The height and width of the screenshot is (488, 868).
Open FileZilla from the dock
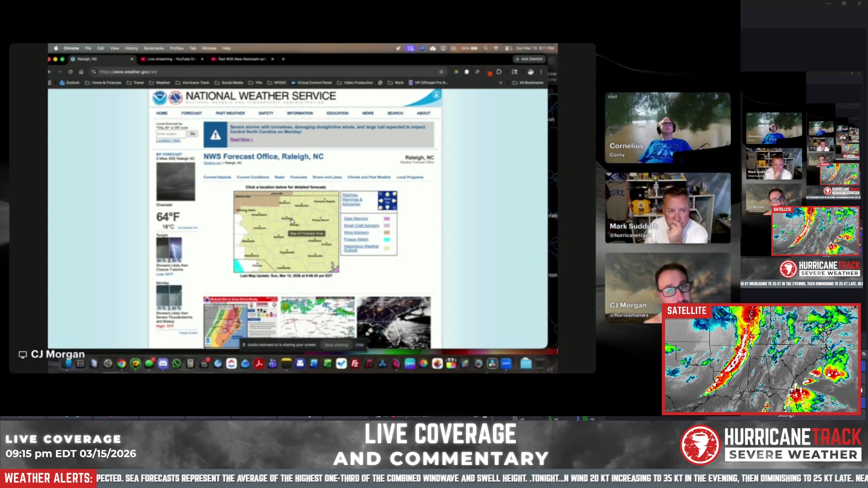(x=355, y=363)
